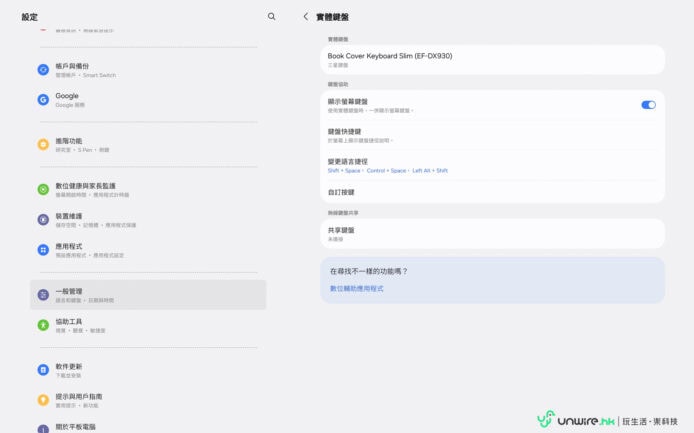Image resolution: width=694 pixels, height=433 pixels.
Task: Open 變更語言捷徑 language shortcut setting
Action: coord(492,166)
